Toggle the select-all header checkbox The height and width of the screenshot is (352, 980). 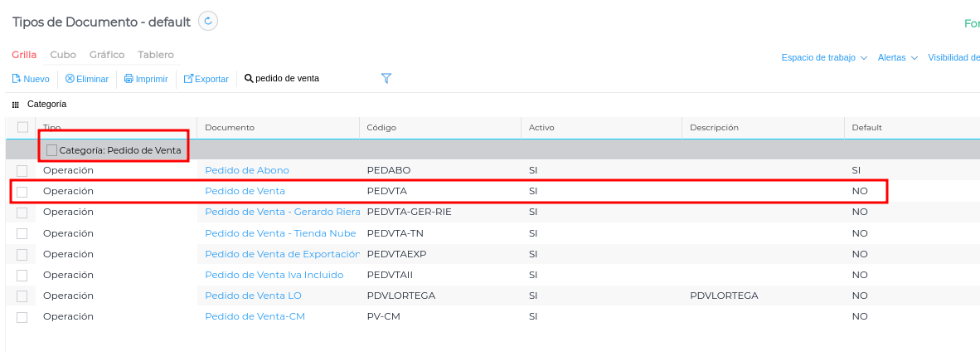point(22,128)
